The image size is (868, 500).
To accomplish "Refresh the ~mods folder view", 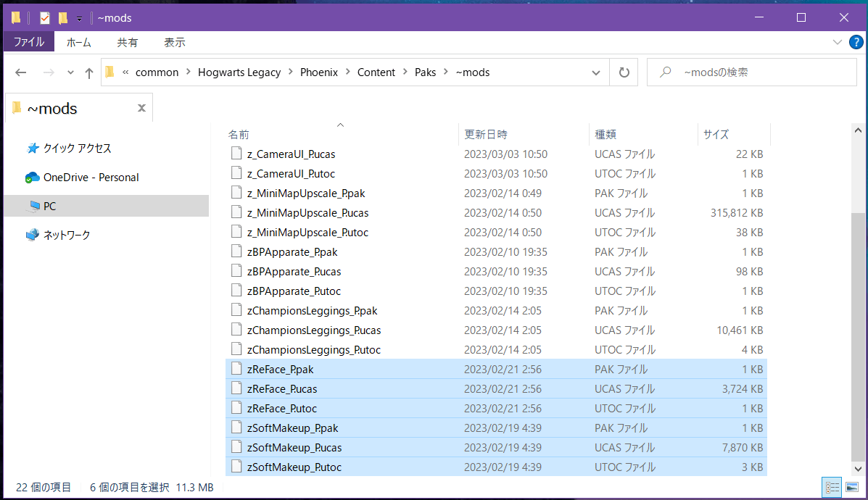I will pyautogui.click(x=624, y=72).
